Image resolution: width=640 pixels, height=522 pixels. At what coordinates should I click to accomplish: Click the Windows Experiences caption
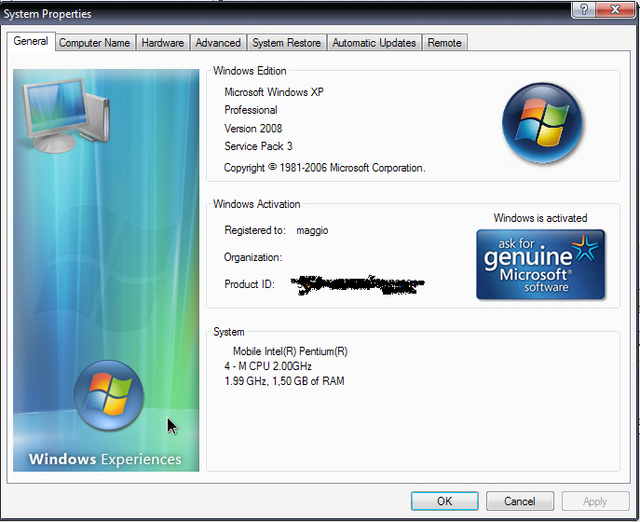point(105,459)
